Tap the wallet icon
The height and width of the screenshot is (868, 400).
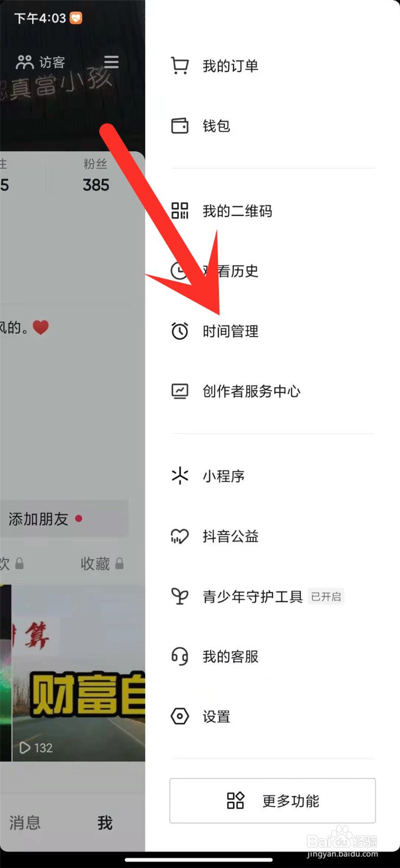(x=179, y=125)
